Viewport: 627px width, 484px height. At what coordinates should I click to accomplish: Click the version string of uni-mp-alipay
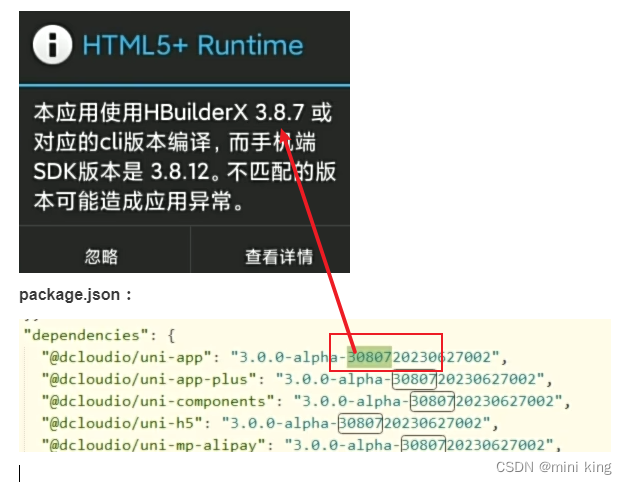pos(419,445)
